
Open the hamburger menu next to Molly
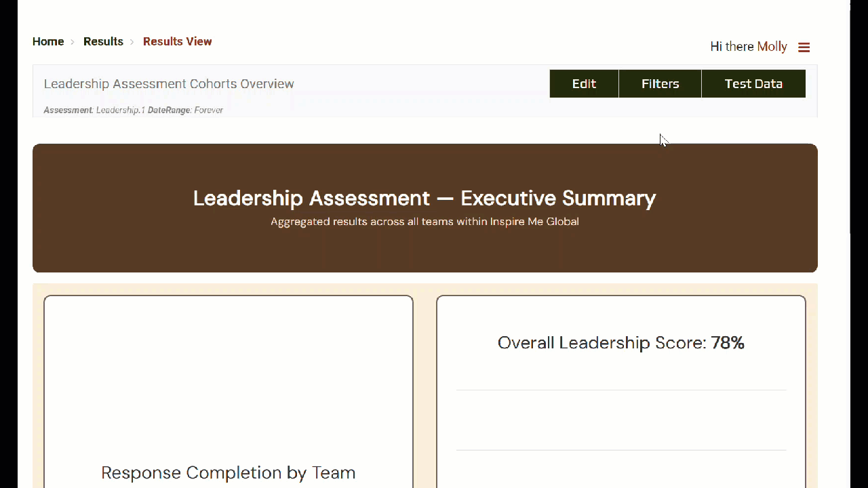(x=804, y=47)
